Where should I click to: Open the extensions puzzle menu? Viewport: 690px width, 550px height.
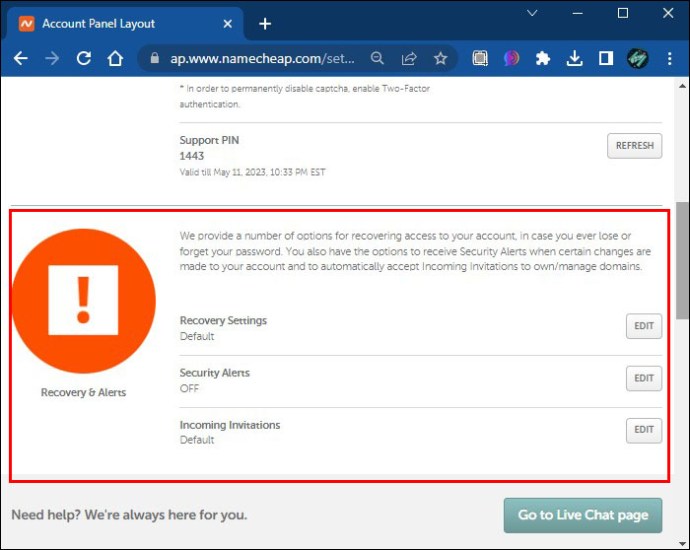pos(543,58)
